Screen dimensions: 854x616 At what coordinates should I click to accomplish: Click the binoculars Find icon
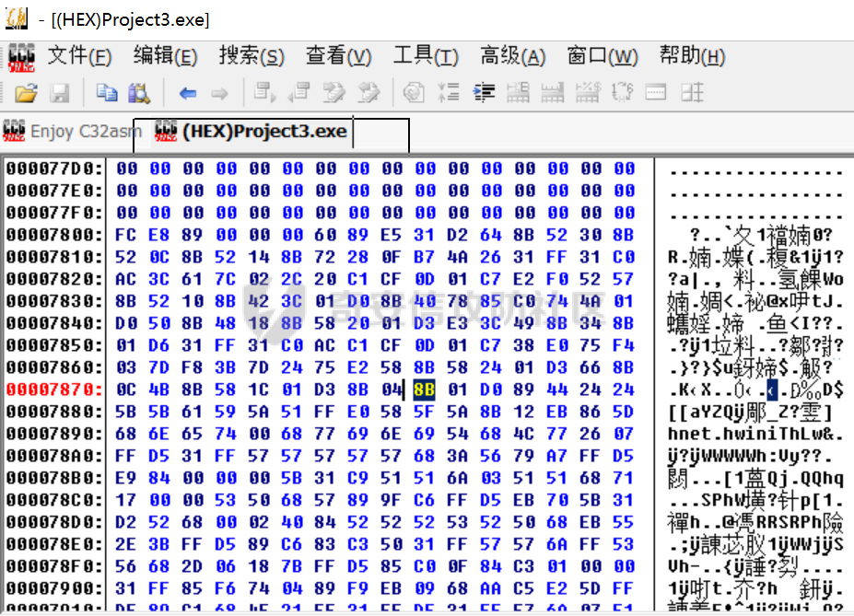coord(139,93)
